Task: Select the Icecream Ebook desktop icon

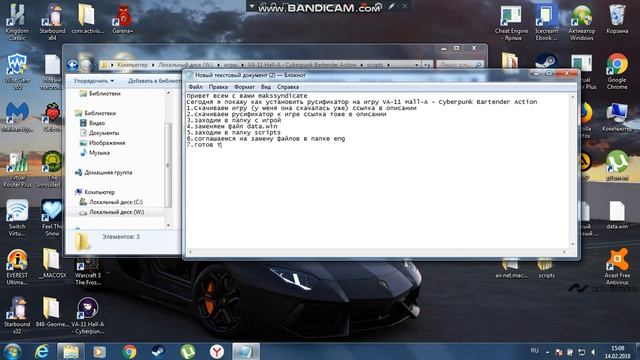Action: [x=546, y=23]
